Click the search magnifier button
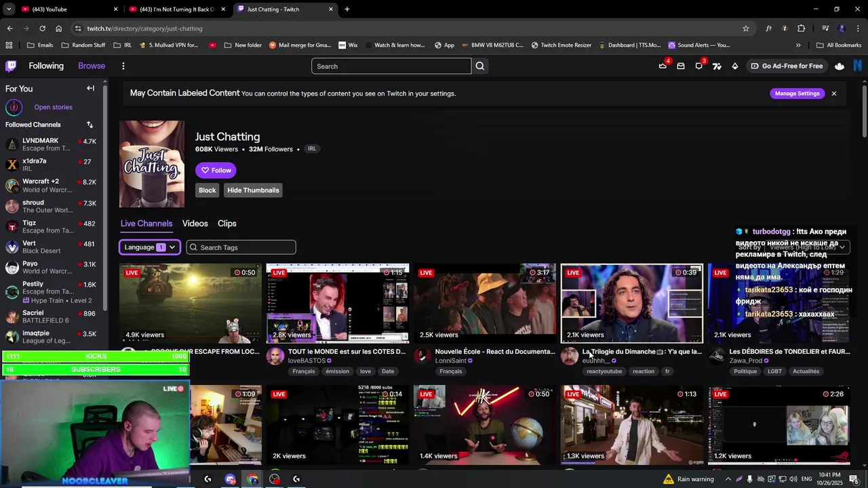 pos(480,66)
